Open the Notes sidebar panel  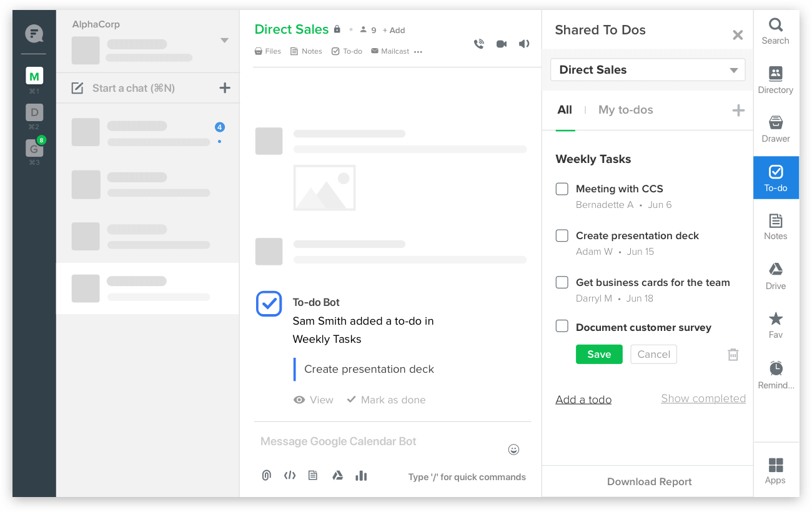(x=775, y=227)
